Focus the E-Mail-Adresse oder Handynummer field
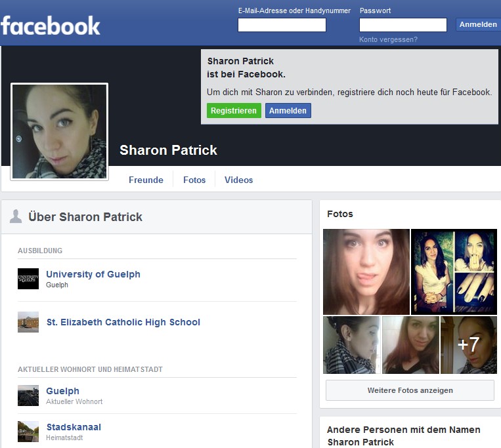 coord(282,24)
